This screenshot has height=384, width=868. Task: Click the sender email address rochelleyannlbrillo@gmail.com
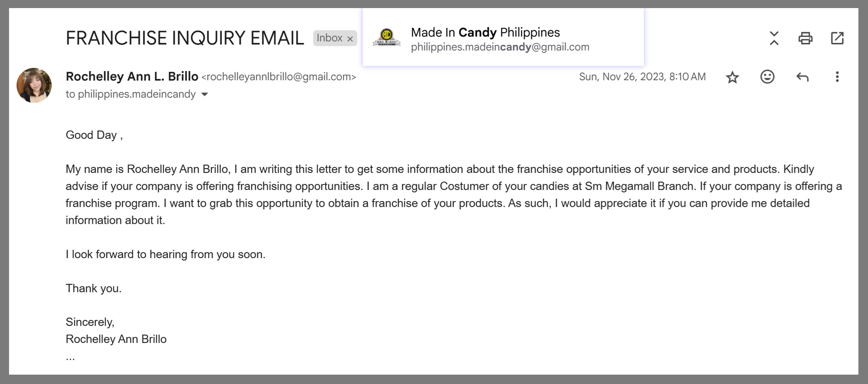coord(279,77)
